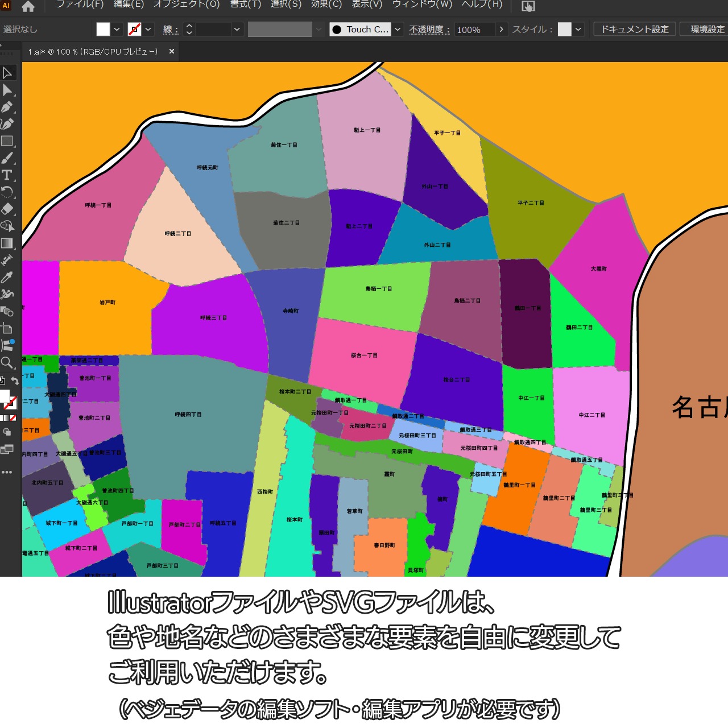Select the Eraser tool
Viewport: 728px width, 728px height.
tap(7, 209)
